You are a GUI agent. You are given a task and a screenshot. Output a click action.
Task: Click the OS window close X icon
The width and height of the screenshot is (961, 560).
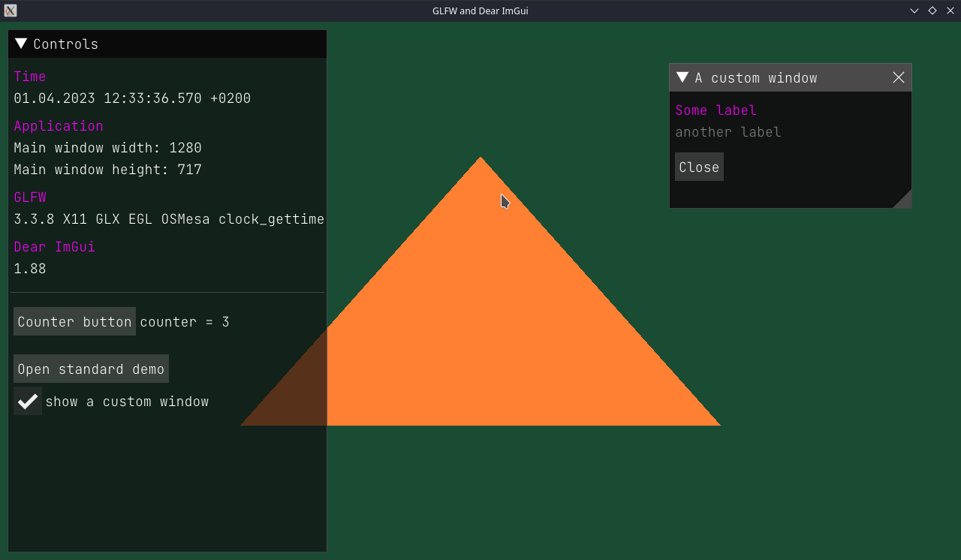point(950,11)
